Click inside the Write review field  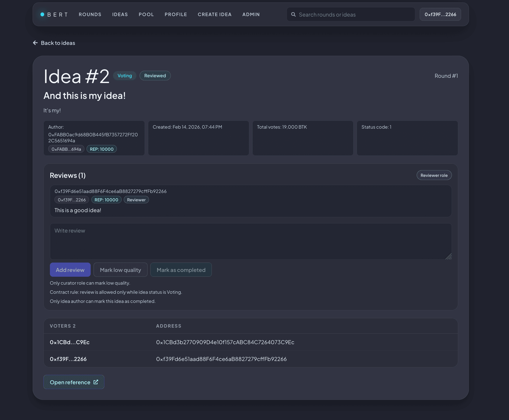(x=250, y=241)
